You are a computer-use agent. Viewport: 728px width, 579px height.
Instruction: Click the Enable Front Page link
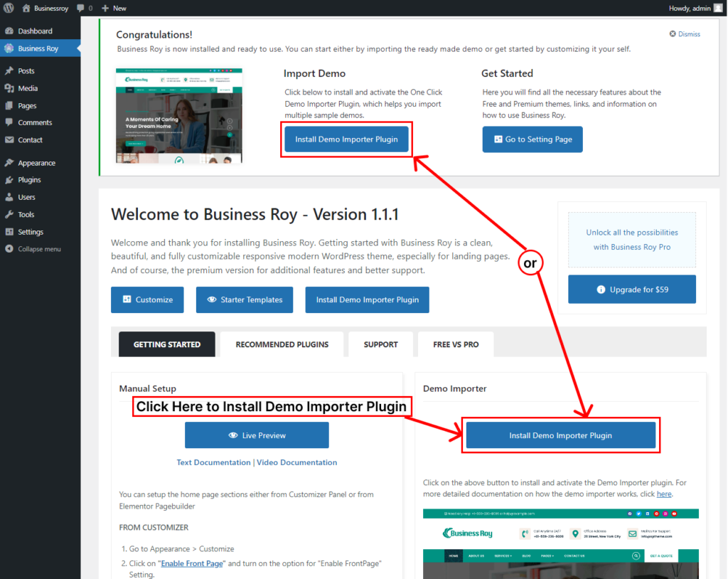(x=193, y=563)
